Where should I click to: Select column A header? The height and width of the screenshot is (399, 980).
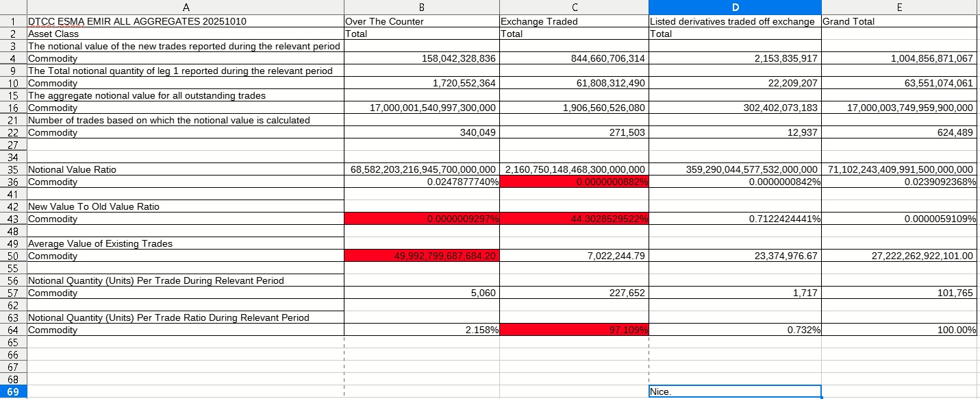tap(185, 8)
